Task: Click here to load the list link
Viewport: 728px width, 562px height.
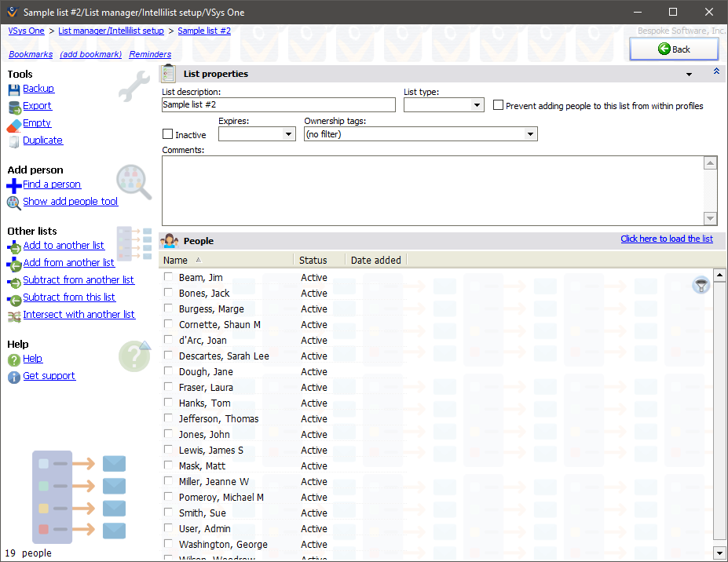Action: [x=666, y=239]
